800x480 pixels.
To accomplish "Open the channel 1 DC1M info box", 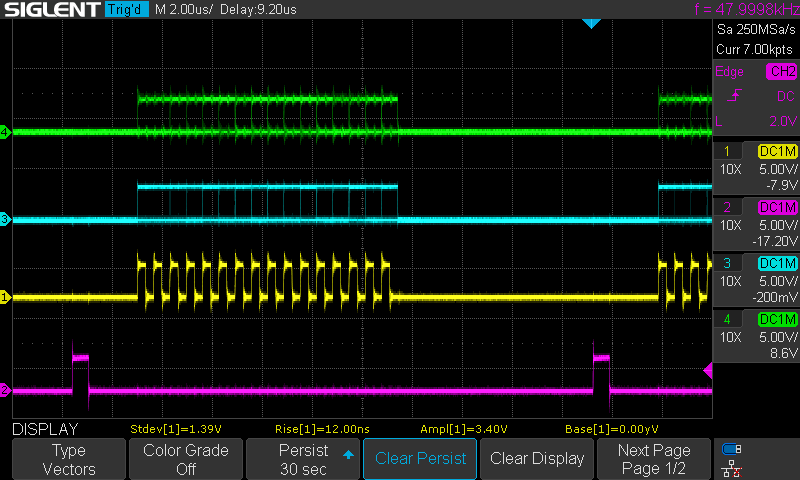I will click(x=756, y=168).
